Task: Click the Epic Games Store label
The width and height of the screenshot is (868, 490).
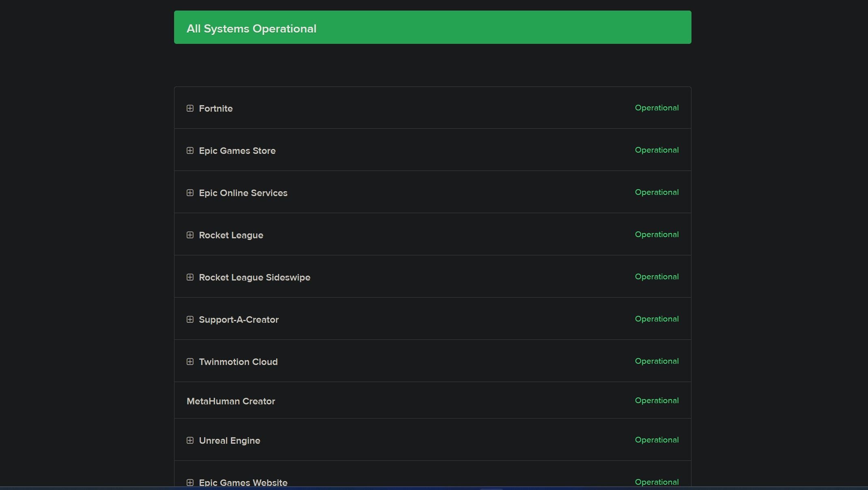Action: click(237, 151)
